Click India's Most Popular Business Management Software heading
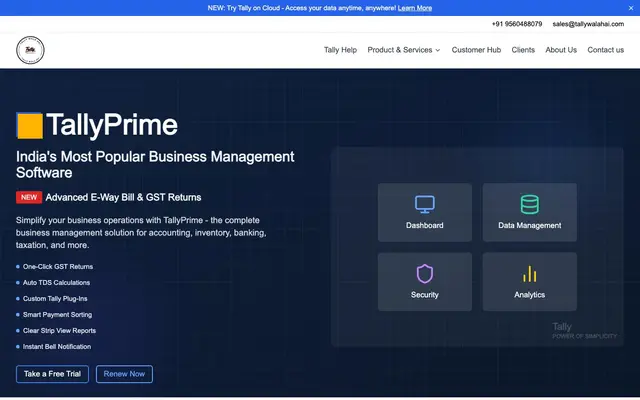 point(155,164)
